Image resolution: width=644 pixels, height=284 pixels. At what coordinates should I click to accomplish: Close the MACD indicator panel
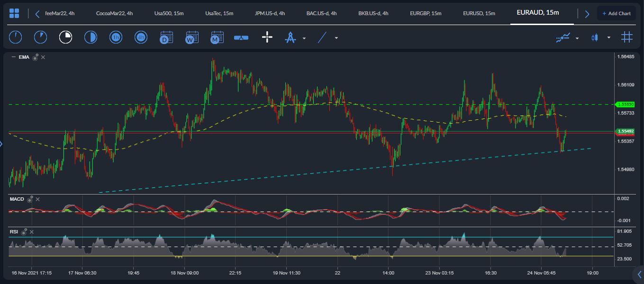click(38, 199)
